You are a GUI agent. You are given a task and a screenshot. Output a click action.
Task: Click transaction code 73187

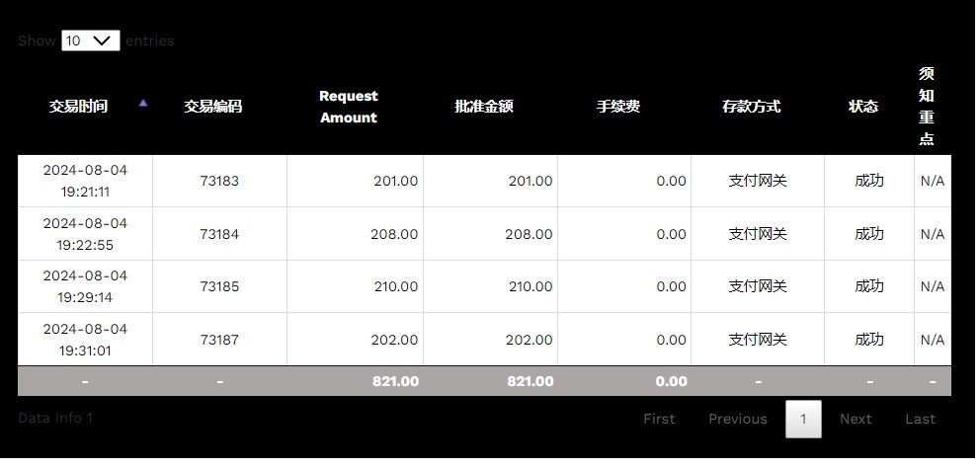219,340
